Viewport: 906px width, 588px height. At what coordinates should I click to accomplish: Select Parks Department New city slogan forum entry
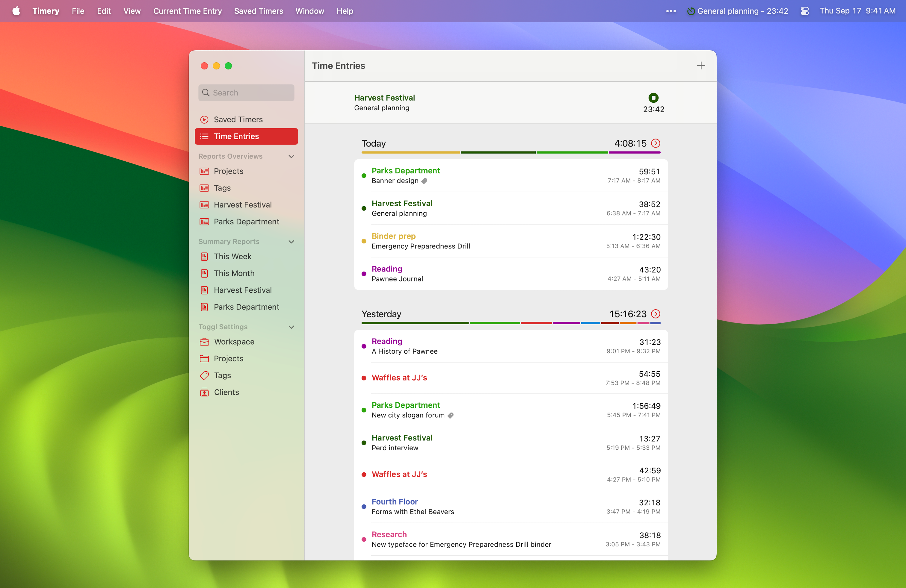511,410
